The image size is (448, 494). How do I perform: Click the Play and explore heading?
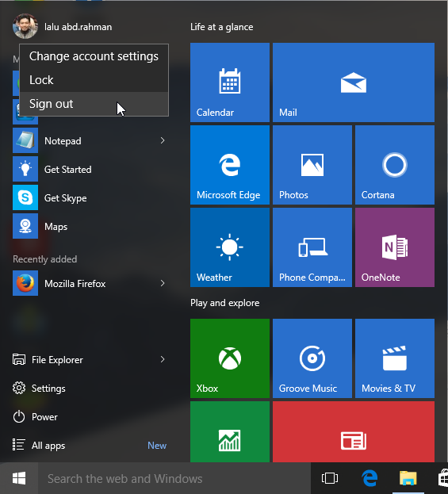click(224, 303)
